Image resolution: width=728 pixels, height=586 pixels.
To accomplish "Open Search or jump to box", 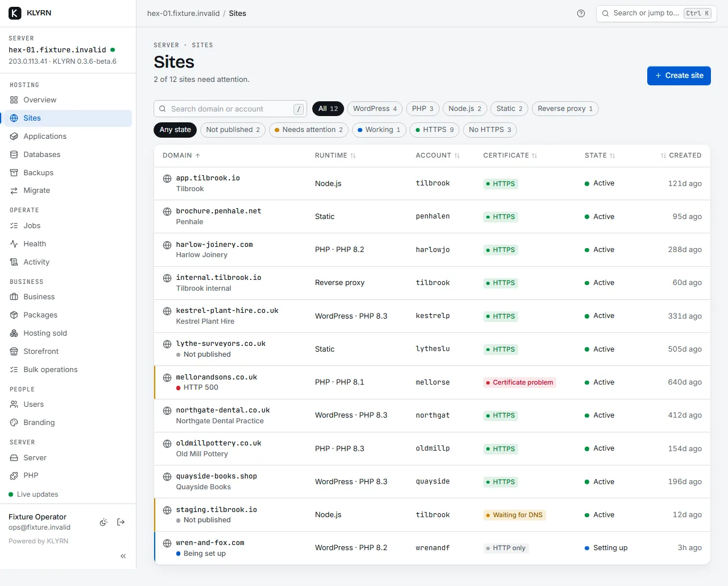I will [656, 14].
